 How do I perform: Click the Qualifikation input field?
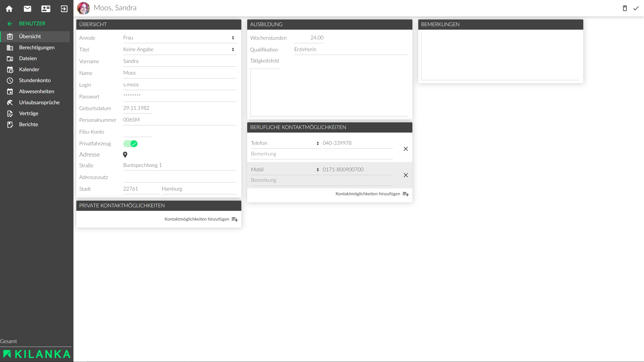(351, 49)
